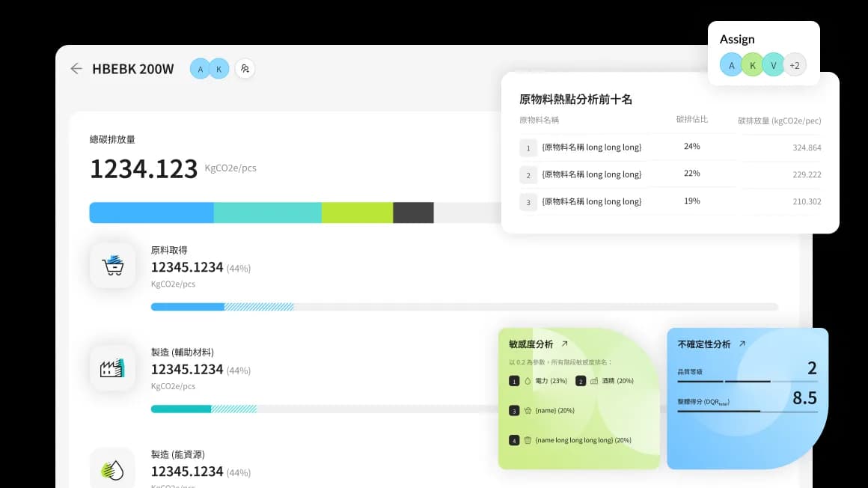Viewport: 868px width, 488px height.
Task: Open 不確定性分析 via its arrow icon
Action: 742,344
